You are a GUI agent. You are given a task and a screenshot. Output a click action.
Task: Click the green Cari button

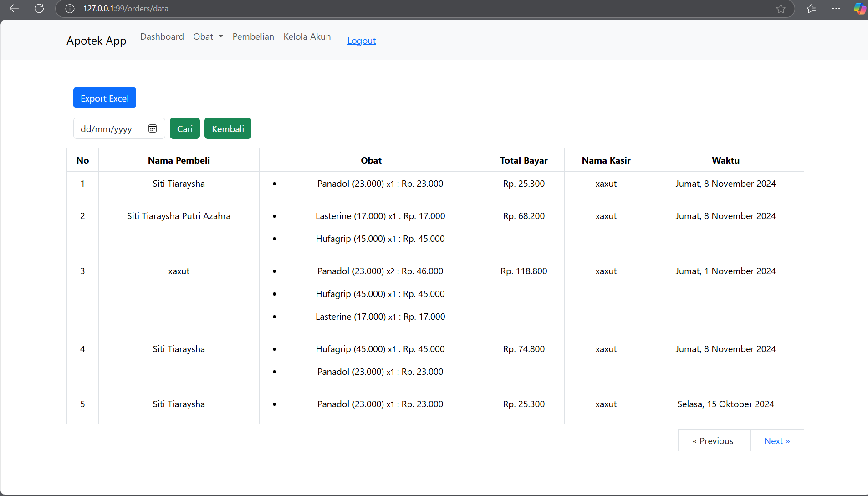(x=184, y=129)
